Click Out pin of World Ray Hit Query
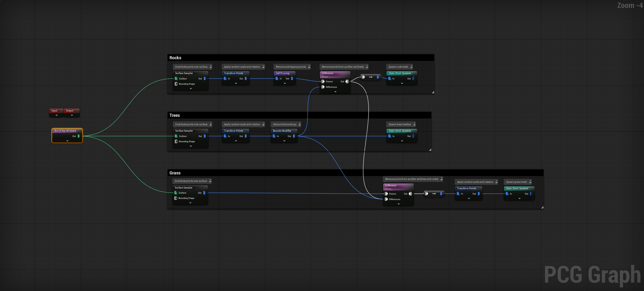This screenshot has width=644, height=291. pyautogui.click(x=79, y=136)
